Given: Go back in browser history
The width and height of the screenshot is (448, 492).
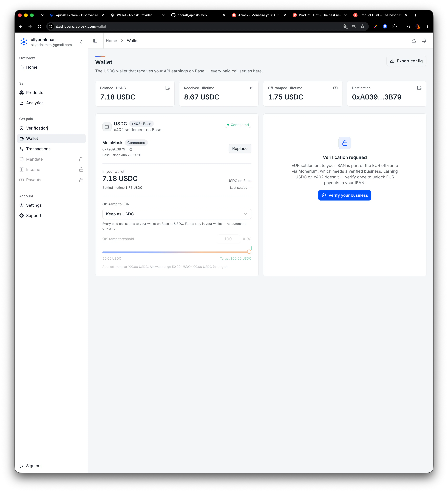Looking at the screenshot, I should coord(21,26).
